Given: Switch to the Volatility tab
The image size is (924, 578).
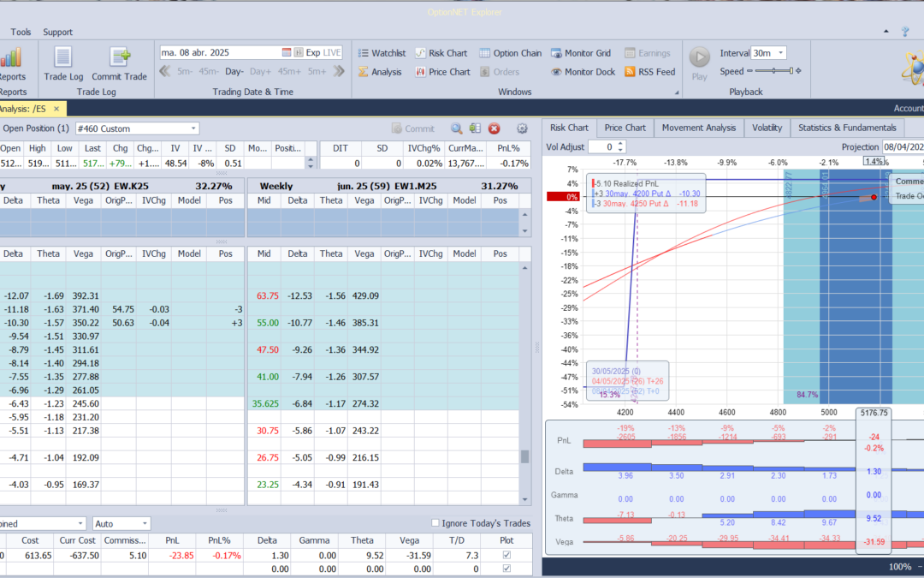Looking at the screenshot, I should 767,128.
